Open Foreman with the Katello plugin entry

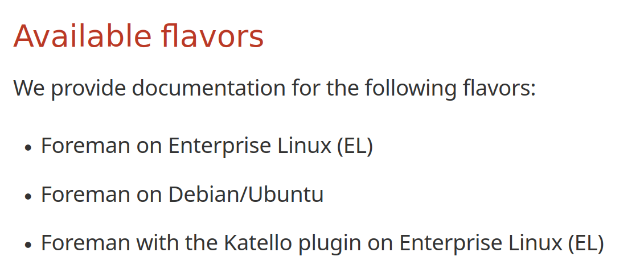pyautogui.click(x=322, y=243)
